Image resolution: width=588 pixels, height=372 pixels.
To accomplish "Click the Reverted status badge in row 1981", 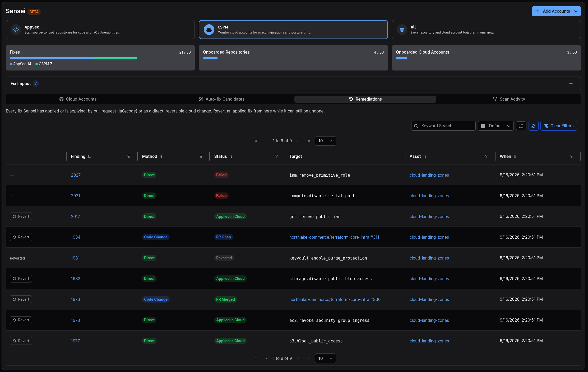I will point(224,258).
